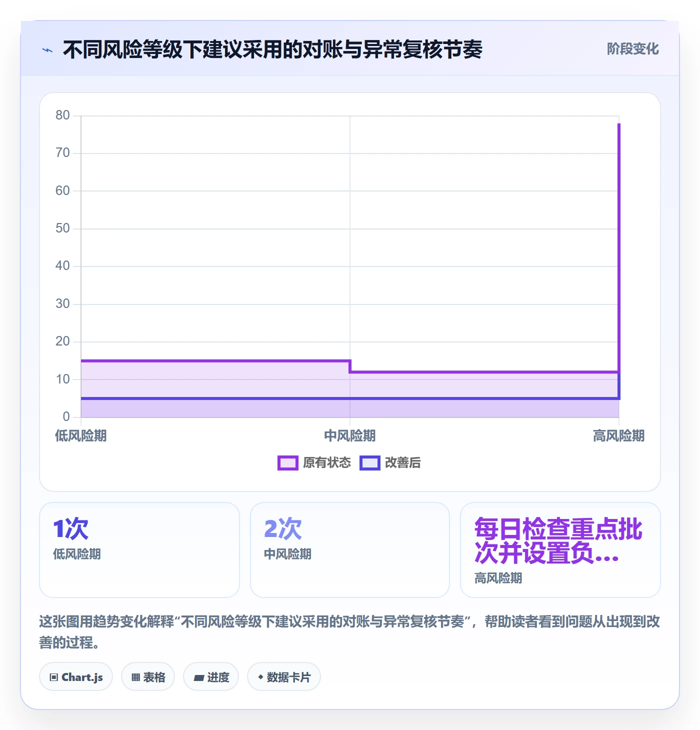Click the 改善后 blue legend swatch
700x730 pixels.
click(x=370, y=463)
